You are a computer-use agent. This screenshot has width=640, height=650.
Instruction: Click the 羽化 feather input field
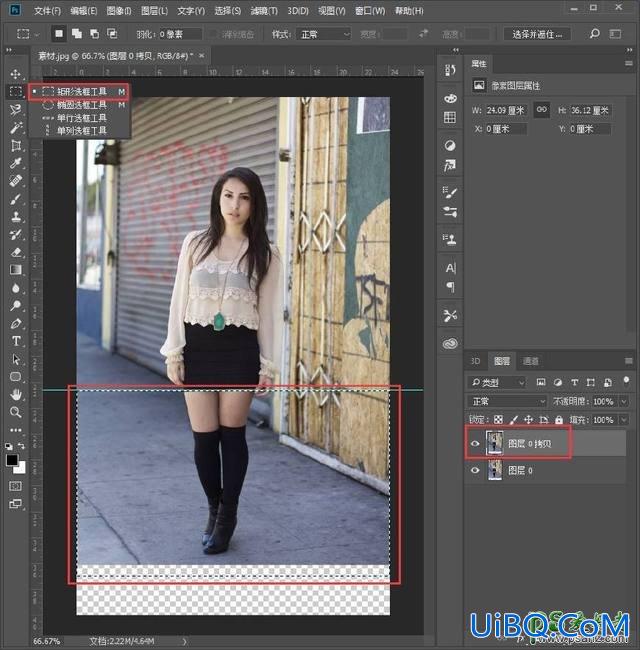[x=180, y=34]
